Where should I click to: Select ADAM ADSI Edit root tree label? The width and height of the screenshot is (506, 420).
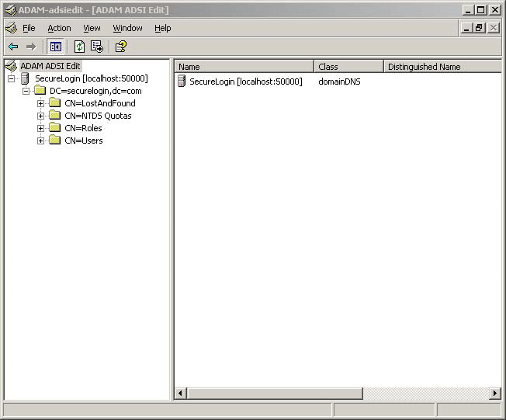(x=50, y=66)
